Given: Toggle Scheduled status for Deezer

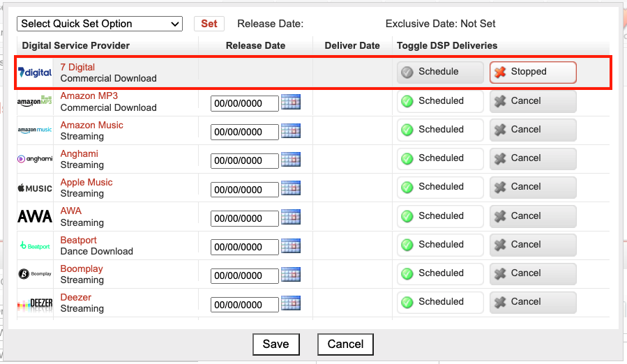Looking at the screenshot, I should pyautogui.click(x=440, y=303).
